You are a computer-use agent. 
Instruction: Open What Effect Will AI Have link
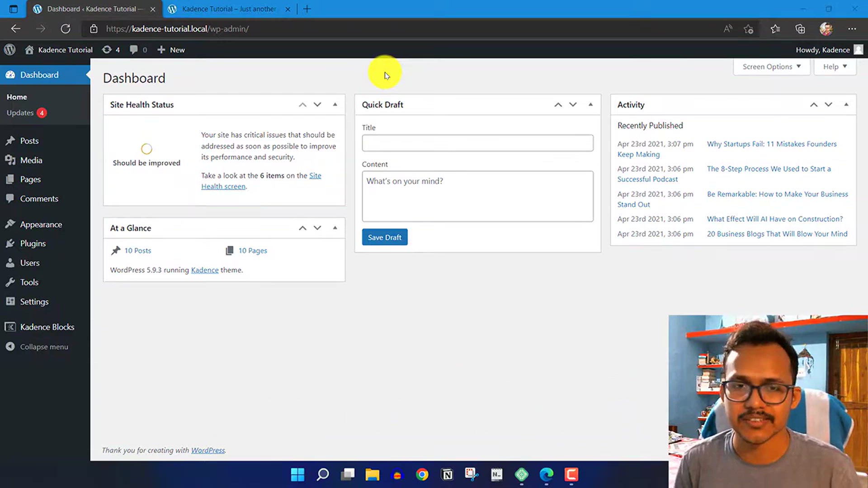775,219
